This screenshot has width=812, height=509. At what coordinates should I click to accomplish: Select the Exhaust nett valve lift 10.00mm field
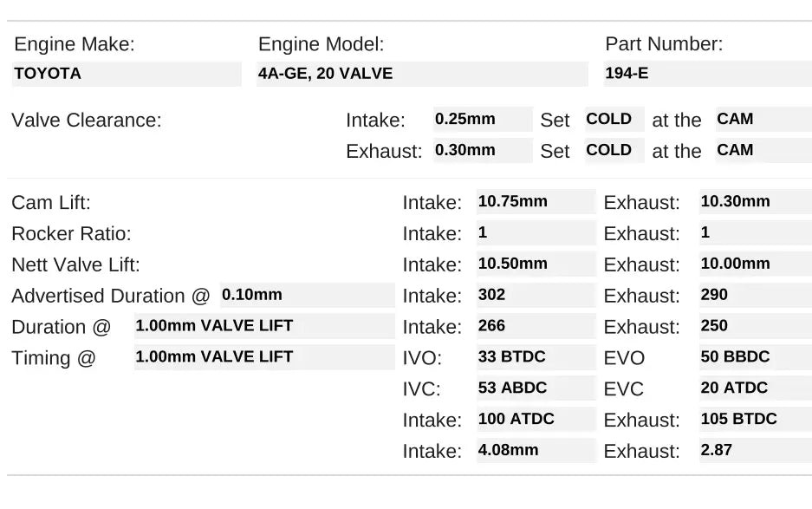[x=755, y=264]
